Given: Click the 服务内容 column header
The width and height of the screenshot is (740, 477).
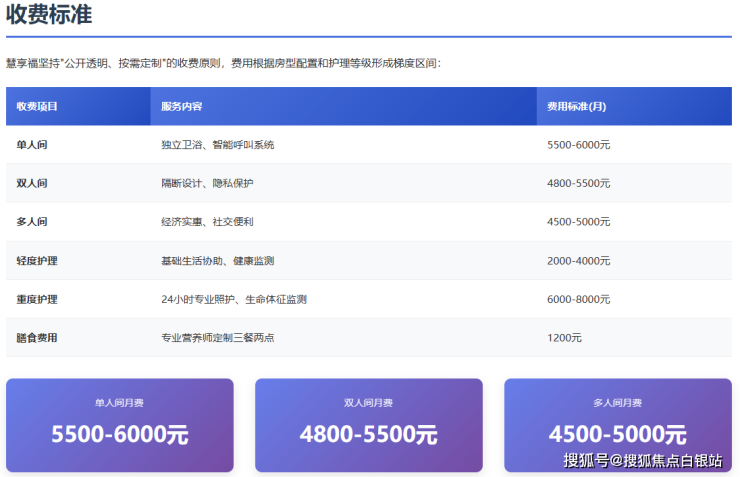Looking at the screenshot, I should coord(182,106).
